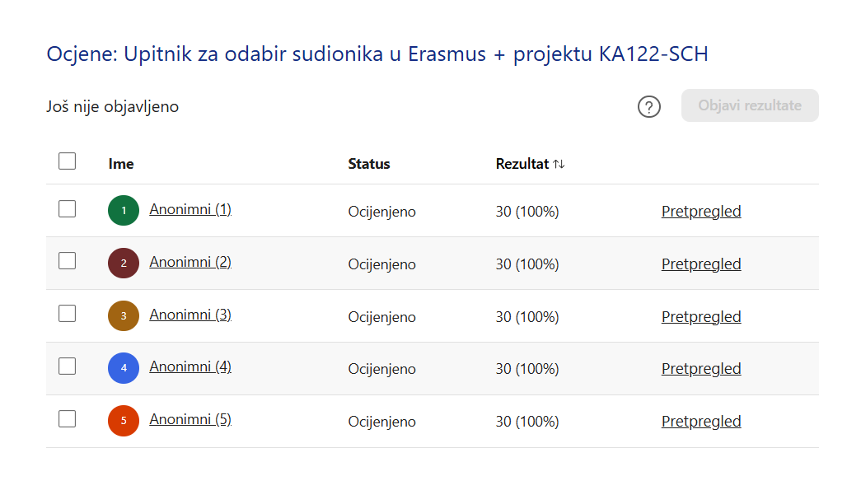Click the help question mark icon
This screenshot has height=504, width=861.
coord(649,106)
